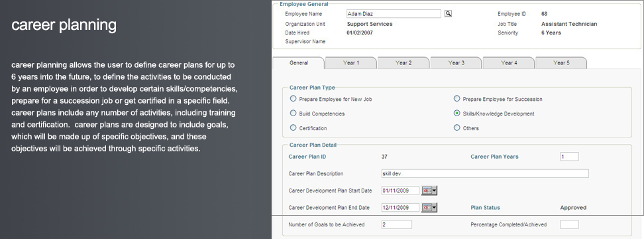The height and width of the screenshot is (239, 644).
Task: Switch to the Year 3 tab
Action: (x=456, y=63)
